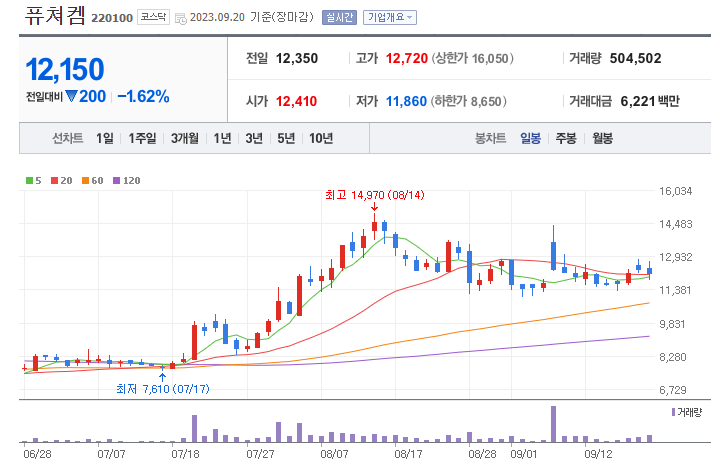711x475 pixels.
Task: Select the 1일 line chart tab
Action: [x=105, y=138]
